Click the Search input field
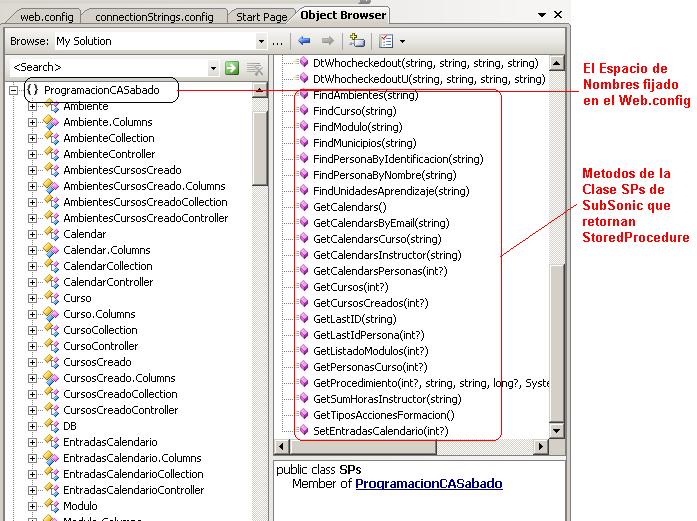 pos(109,68)
